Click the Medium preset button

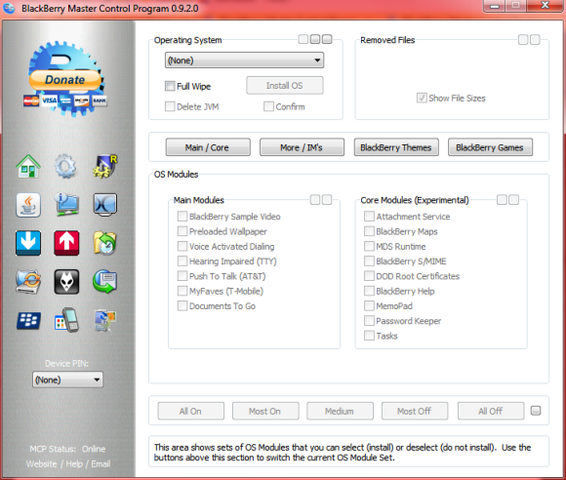point(340,411)
